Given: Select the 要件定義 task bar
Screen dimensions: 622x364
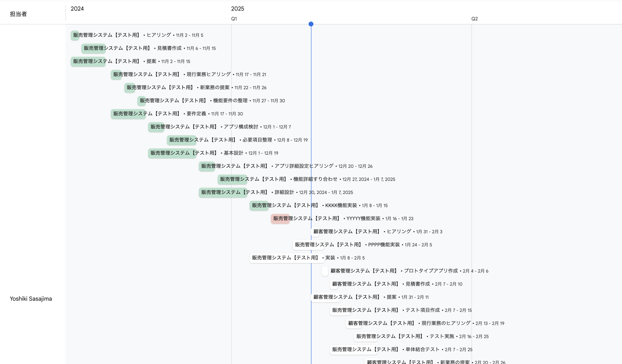Looking at the screenshot, I should tap(128, 114).
